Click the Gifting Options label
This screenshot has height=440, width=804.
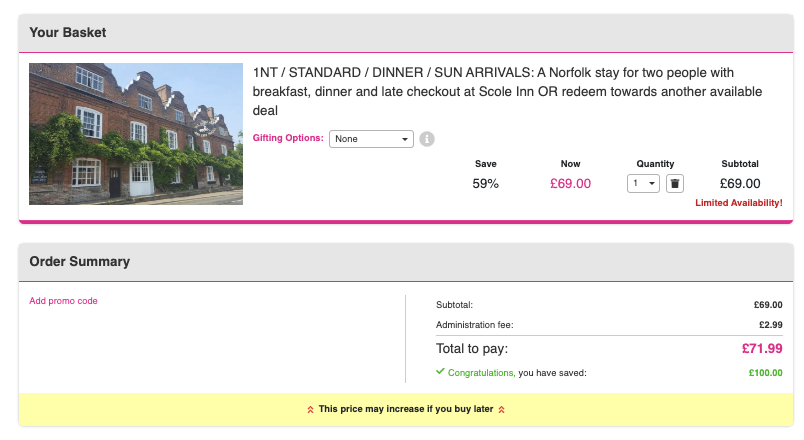point(288,138)
